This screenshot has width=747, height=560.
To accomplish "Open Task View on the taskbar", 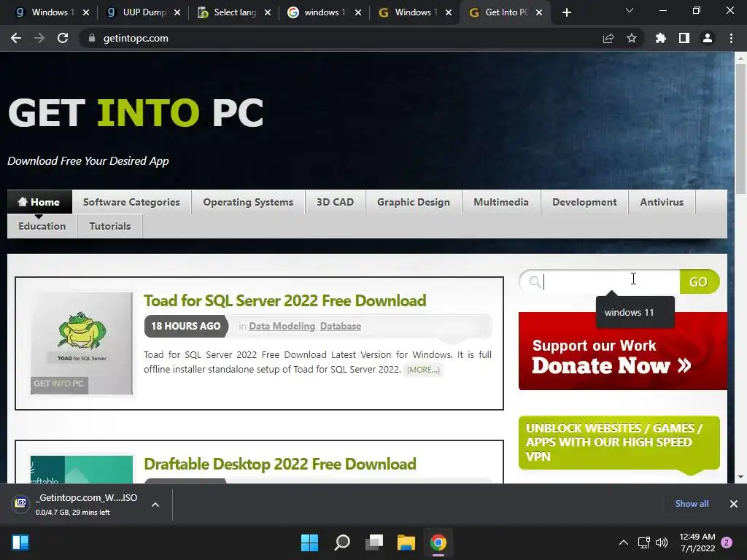I will (x=374, y=542).
